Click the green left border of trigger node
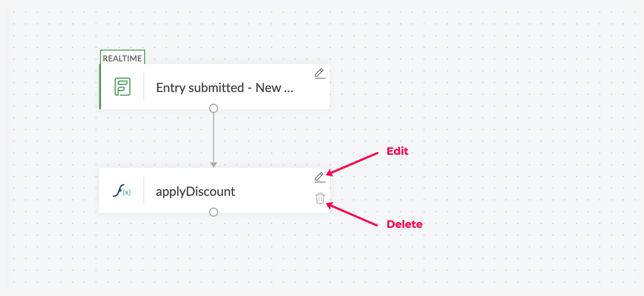Image resolution: width=644 pixels, height=296 pixels. (x=100, y=87)
